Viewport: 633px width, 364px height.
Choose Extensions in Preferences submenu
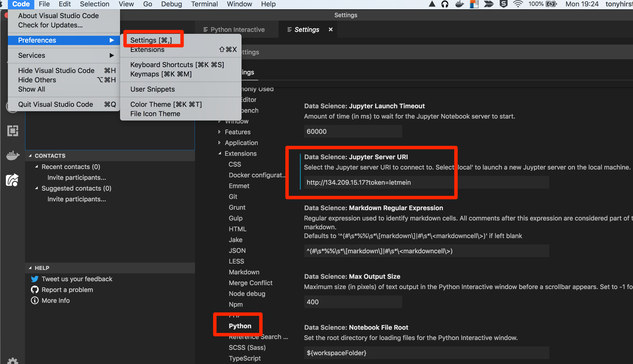[x=181, y=49]
